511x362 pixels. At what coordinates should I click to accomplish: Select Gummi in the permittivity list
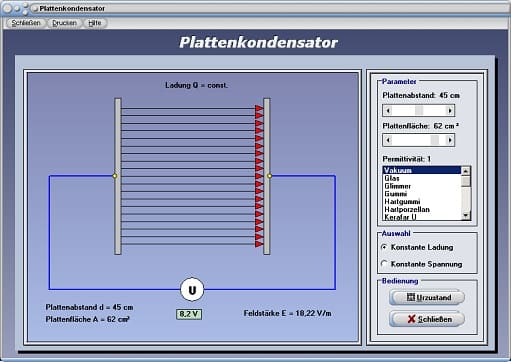(422, 194)
